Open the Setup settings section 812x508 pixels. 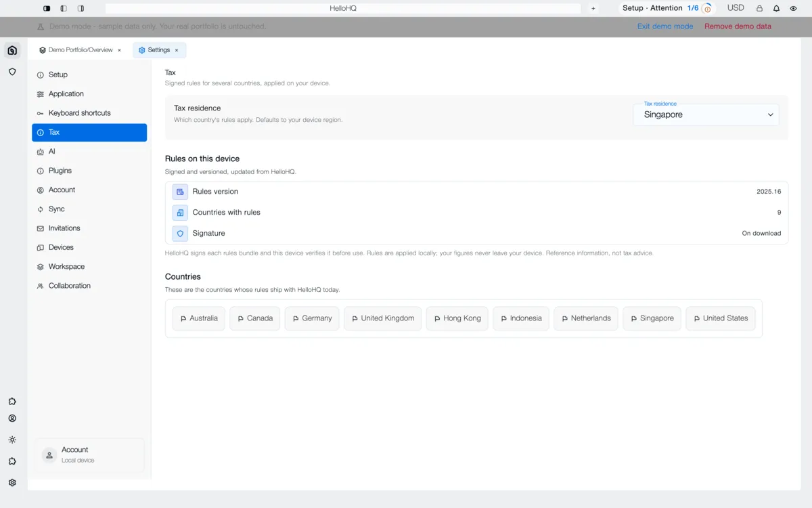(89, 75)
